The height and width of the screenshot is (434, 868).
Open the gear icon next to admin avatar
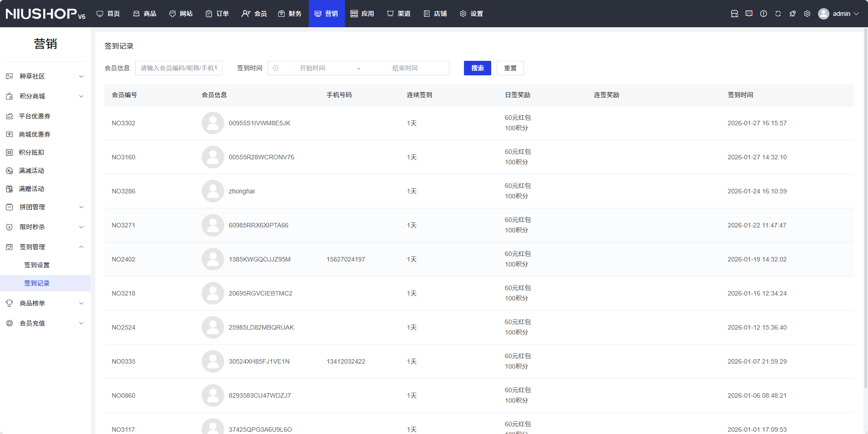(807, 14)
